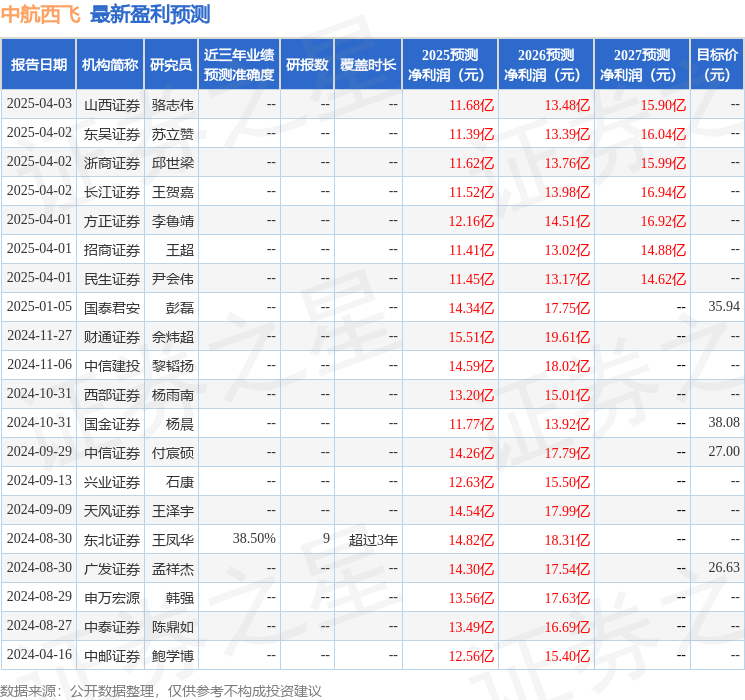Select the 研究员 column header
Viewport: 745px width, 700px height.
tap(171, 65)
